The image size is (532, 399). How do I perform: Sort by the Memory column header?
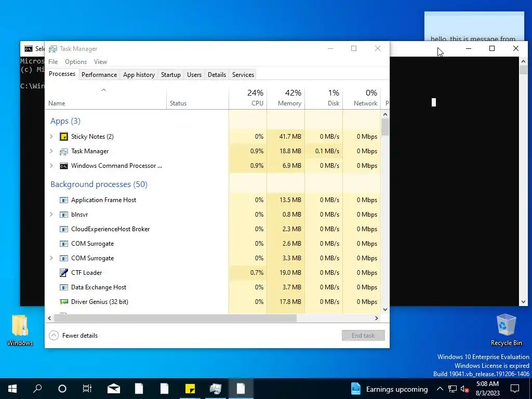(286, 98)
